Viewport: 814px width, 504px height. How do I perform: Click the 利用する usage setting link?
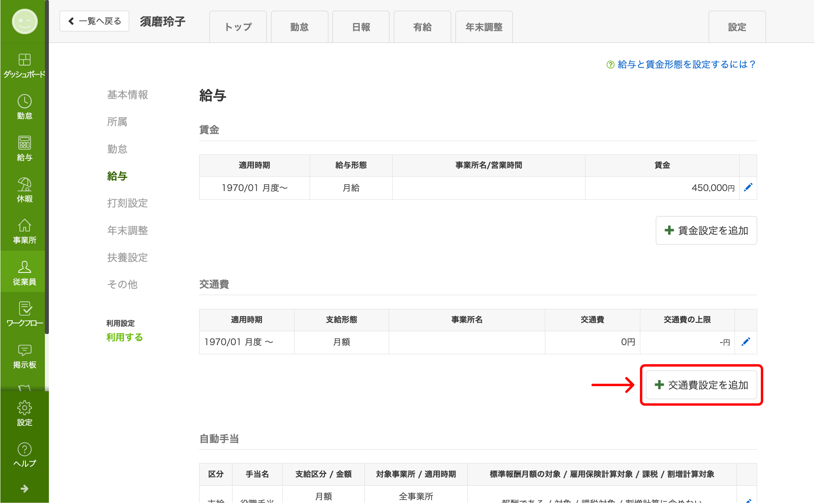coord(124,338)
